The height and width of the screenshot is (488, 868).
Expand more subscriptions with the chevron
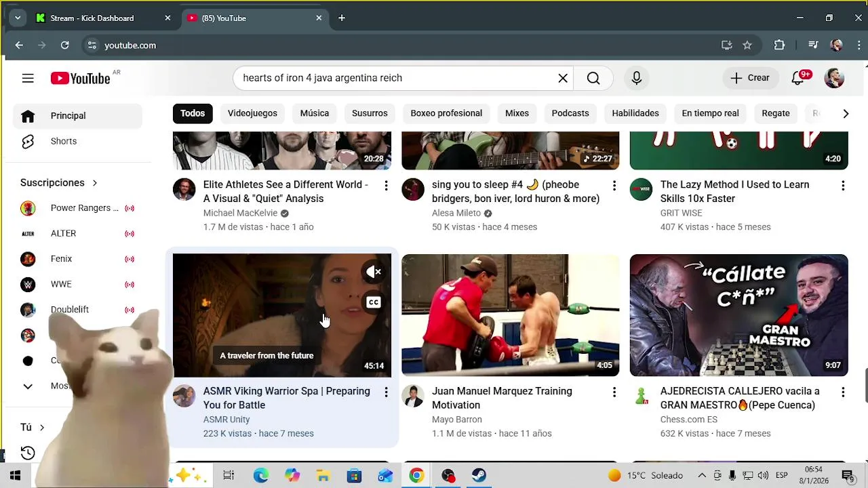click(28, 386)
